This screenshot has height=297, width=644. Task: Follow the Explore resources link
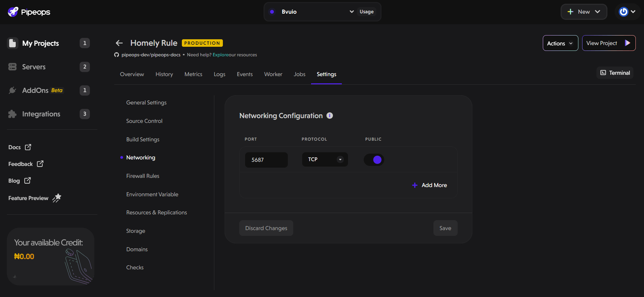tap(220, 55)
